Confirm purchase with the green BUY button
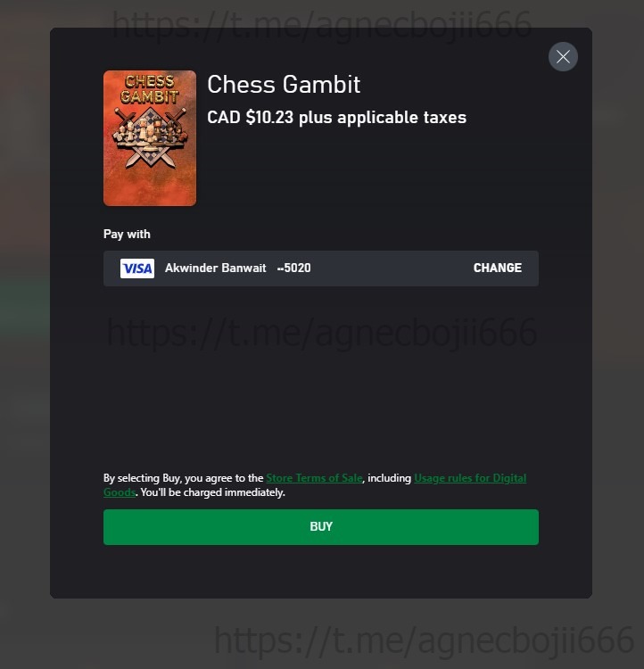 [x=321, y=527]
